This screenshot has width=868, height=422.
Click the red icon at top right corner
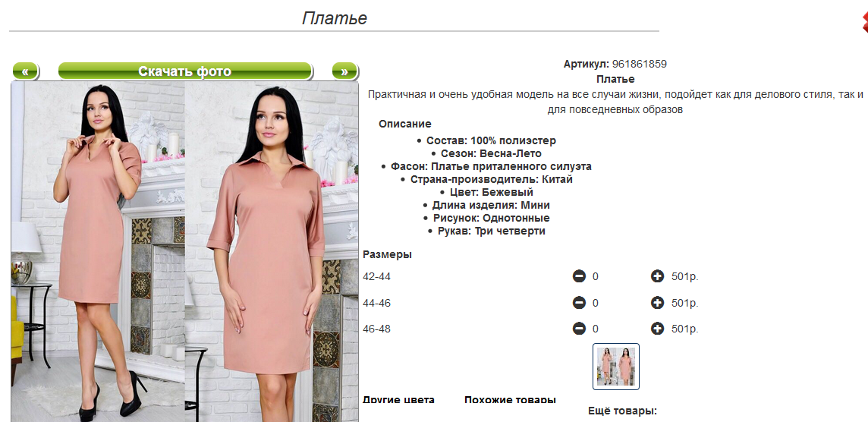tap(864, 22)
